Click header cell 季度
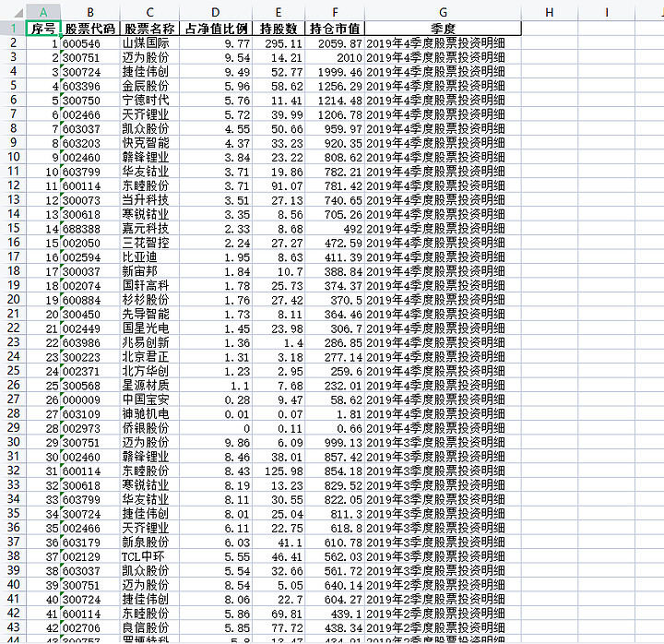 click(443, 29)
